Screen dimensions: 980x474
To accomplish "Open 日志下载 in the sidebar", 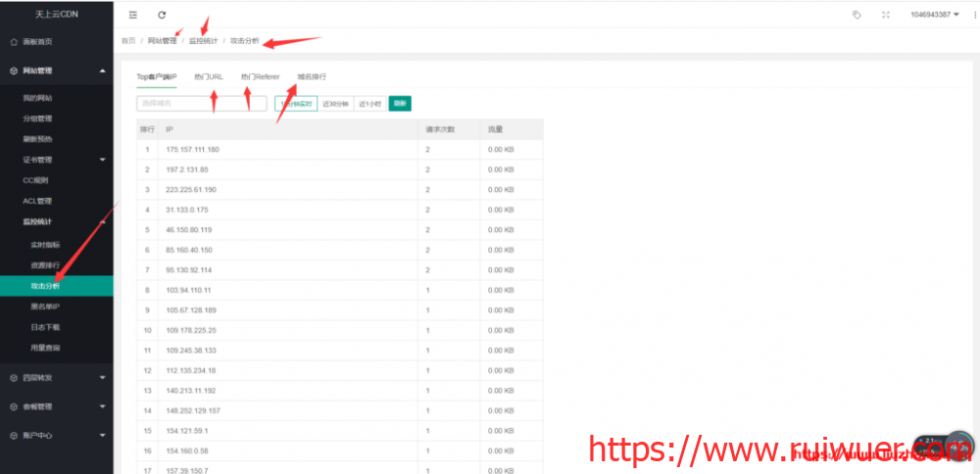I will tap(45, 327).
